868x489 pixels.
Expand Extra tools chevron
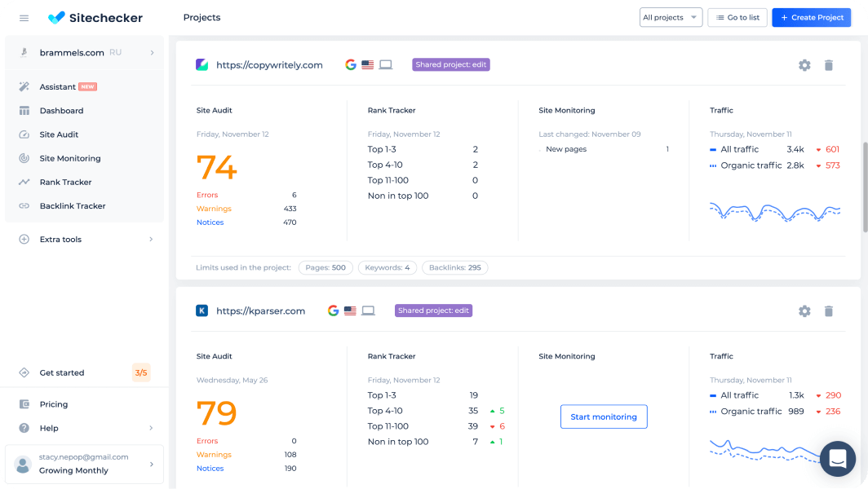[x=151, y=240]
